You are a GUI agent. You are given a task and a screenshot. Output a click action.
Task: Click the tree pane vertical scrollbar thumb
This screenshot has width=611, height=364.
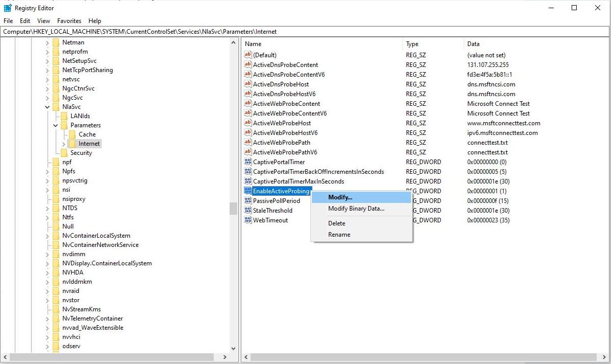click(x=233, y=209)
